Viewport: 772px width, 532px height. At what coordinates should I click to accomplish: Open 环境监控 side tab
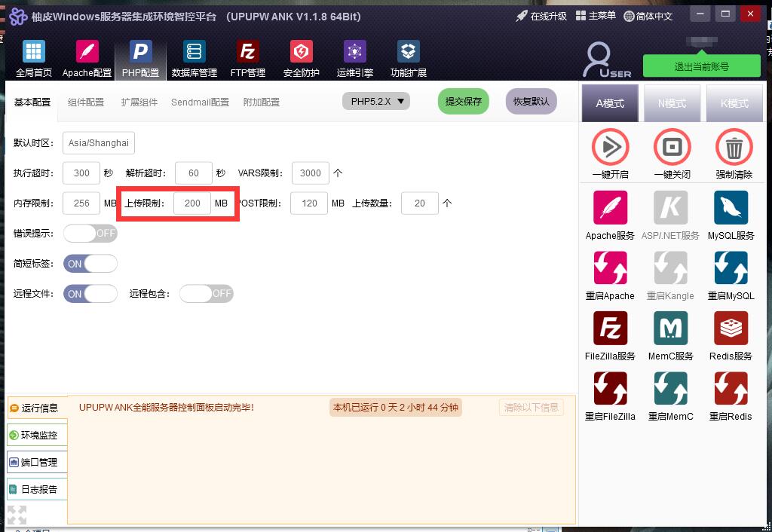click(x=36, y=435)
